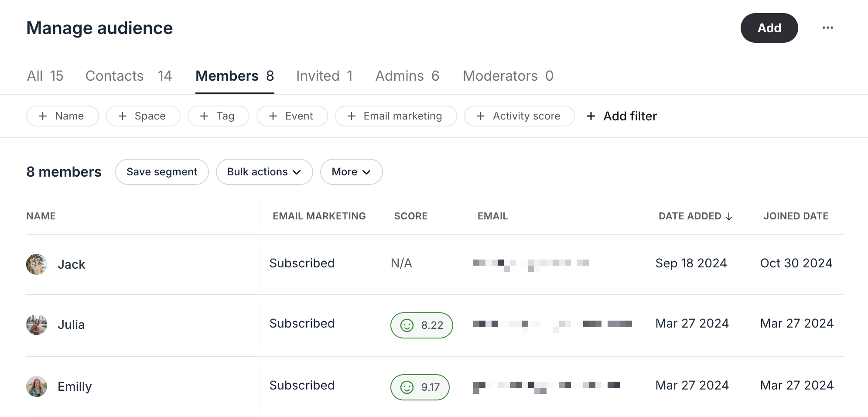The height and width of the screenshot is (417, 868).
Task: Add a Space filter using its plus icon
Action: click(123, 116)
